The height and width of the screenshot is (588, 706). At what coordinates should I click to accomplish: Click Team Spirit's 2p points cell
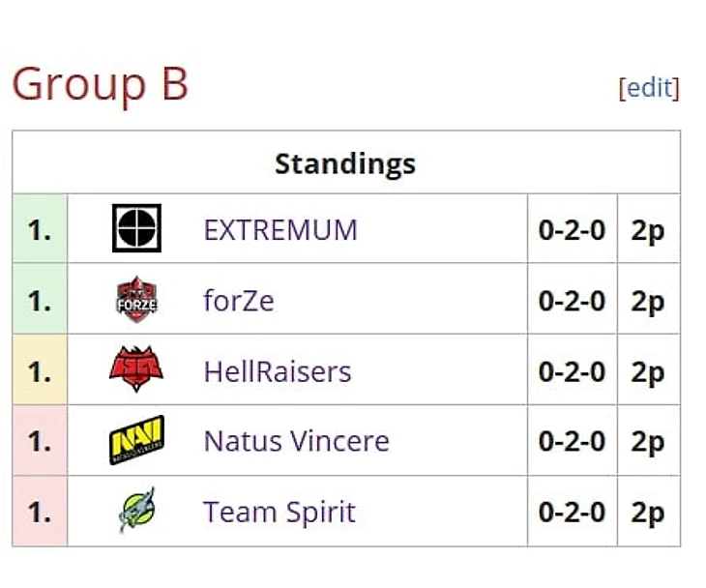click(648, 512)
